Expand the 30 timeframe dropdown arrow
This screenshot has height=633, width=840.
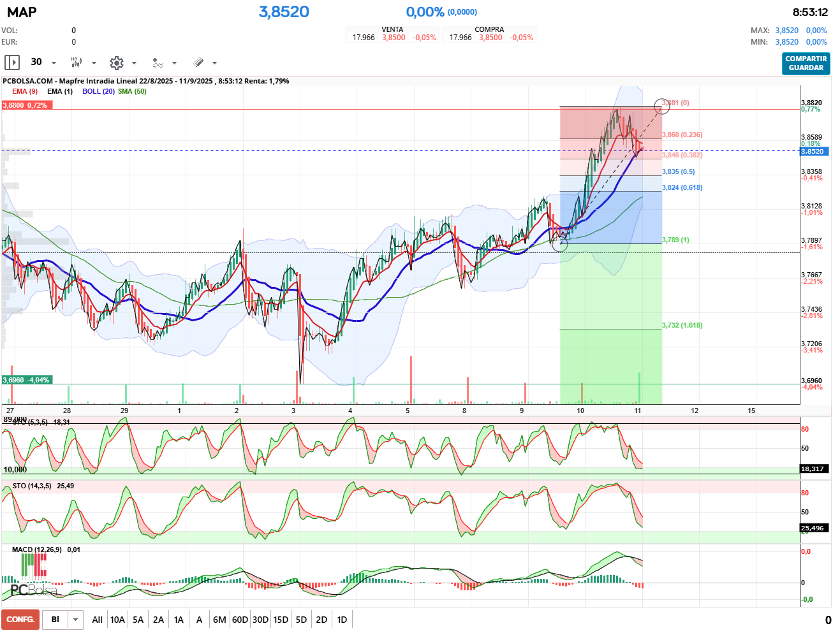54,63
